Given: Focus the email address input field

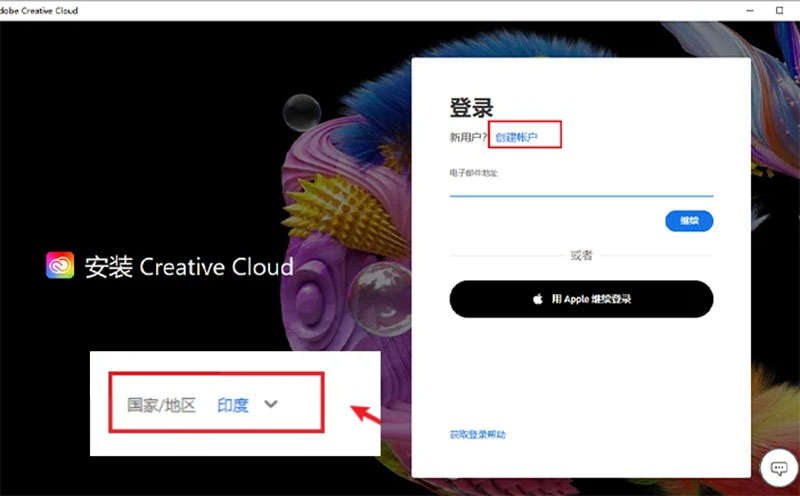Looking at the screenshot, I should pos(580,188).
